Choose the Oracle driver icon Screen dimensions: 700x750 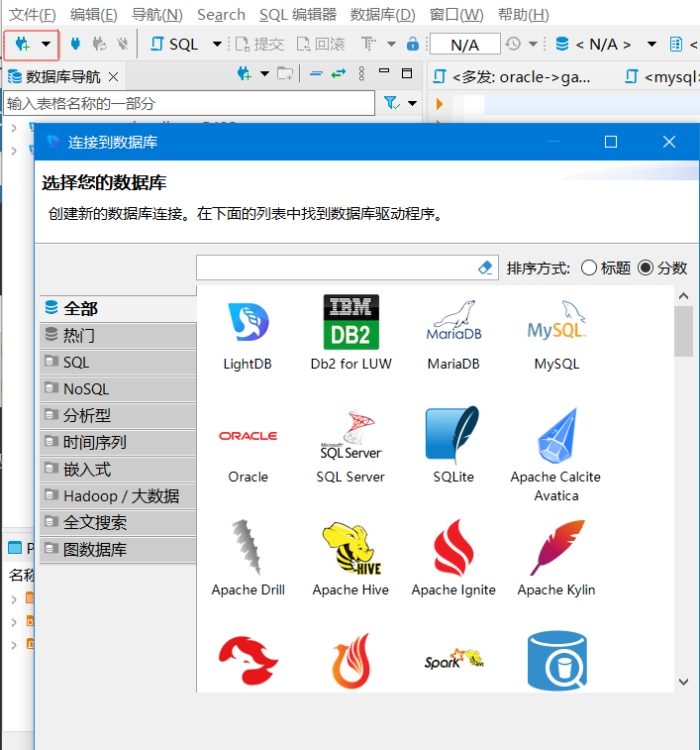[x=248, y=436]
